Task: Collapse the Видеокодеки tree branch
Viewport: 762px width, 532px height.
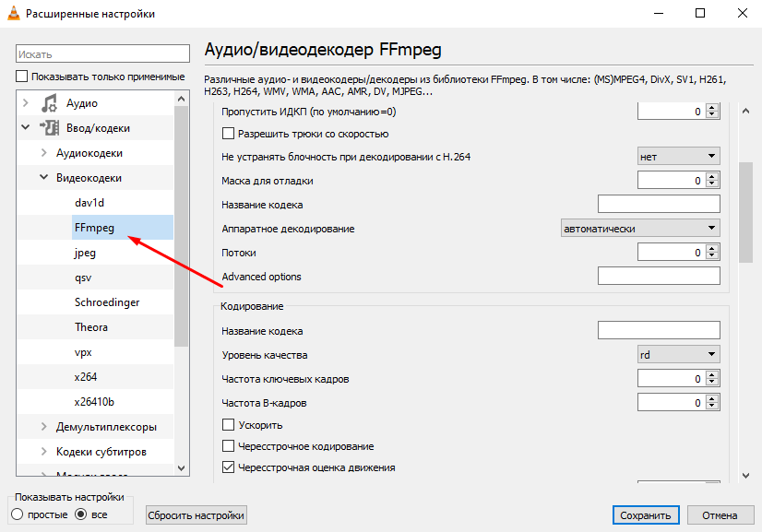Action: coord(43,178)
